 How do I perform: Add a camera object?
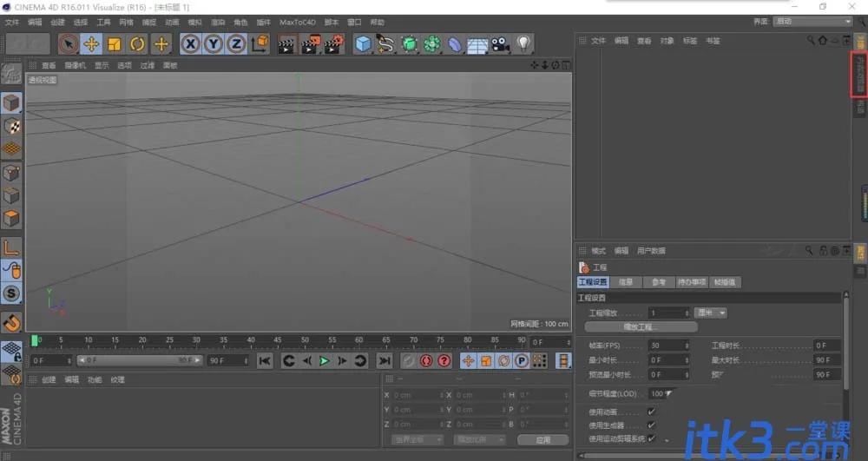[501, 44]
